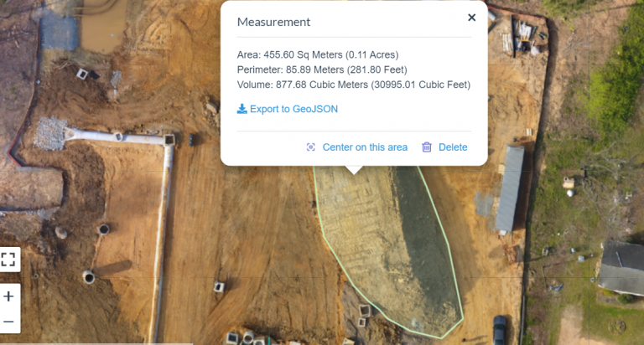Close the Measurement popup
The height and width of the screenshot is (345, 644).
click(471, 18)
